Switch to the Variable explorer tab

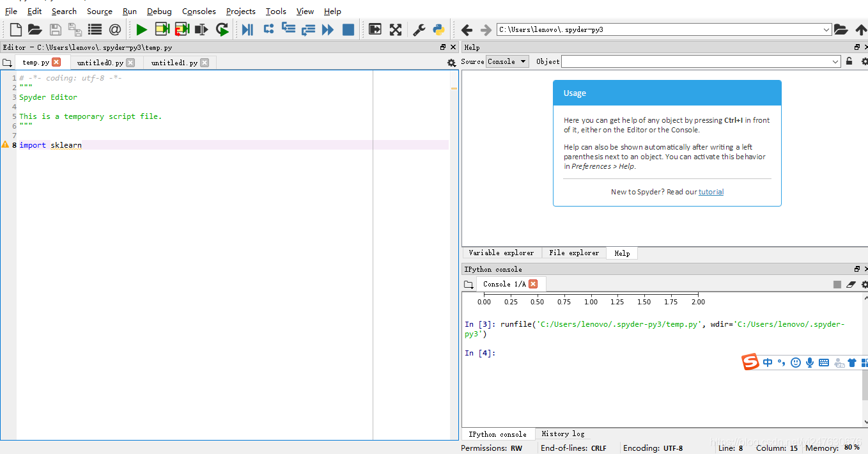(x=501, y=253)
